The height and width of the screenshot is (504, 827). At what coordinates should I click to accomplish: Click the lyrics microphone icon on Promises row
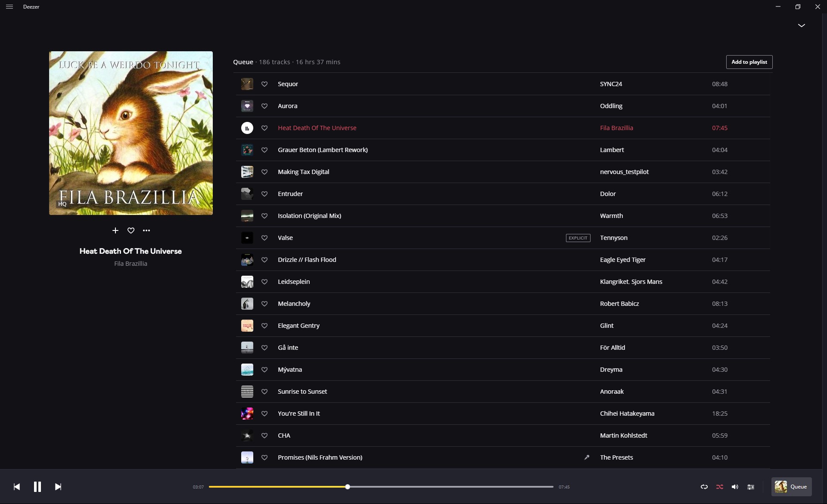point(587,457)
